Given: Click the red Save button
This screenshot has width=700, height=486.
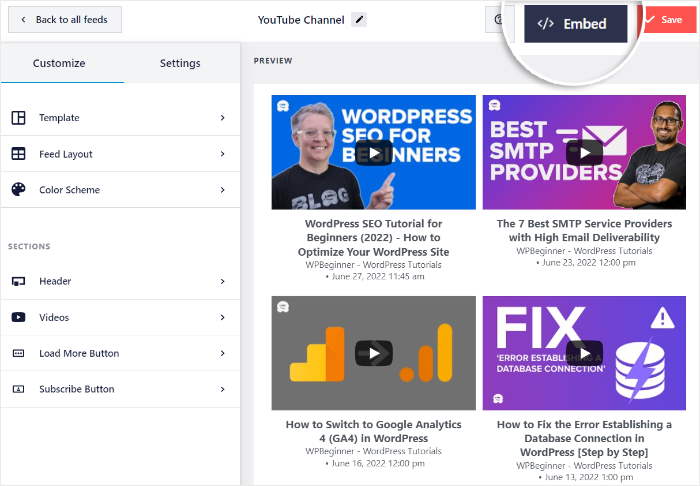Looking at the screenshot, I should click(x=666, y=20).
